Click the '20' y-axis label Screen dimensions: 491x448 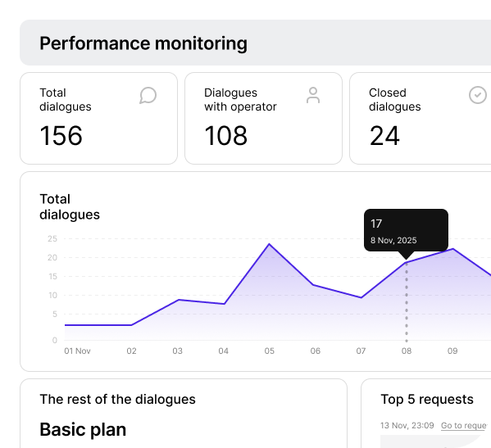pyautogui.click(x=52, y=257)
